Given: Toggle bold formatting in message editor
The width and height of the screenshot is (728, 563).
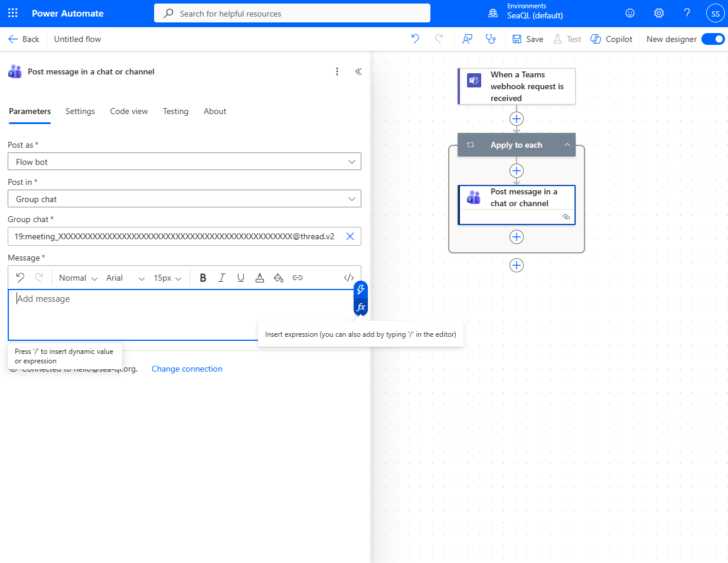Looking at the screenshot, I should coord(203,278).
